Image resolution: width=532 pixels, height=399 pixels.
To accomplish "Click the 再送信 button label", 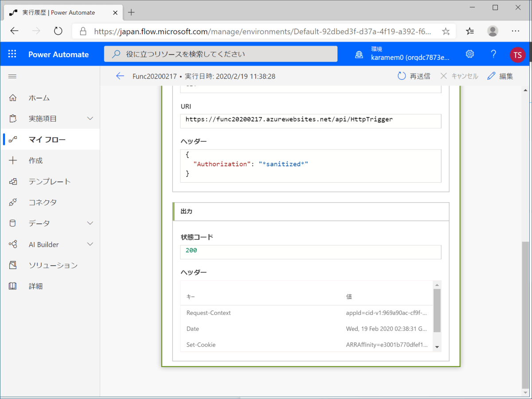I will click(x=420, y=76).
